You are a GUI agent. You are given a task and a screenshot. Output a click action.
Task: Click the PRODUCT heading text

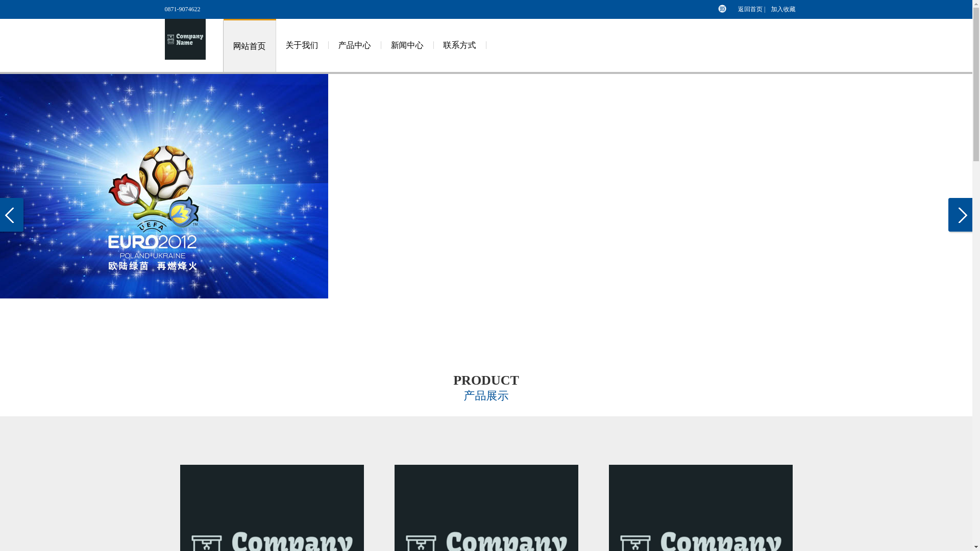pos(486,380)
